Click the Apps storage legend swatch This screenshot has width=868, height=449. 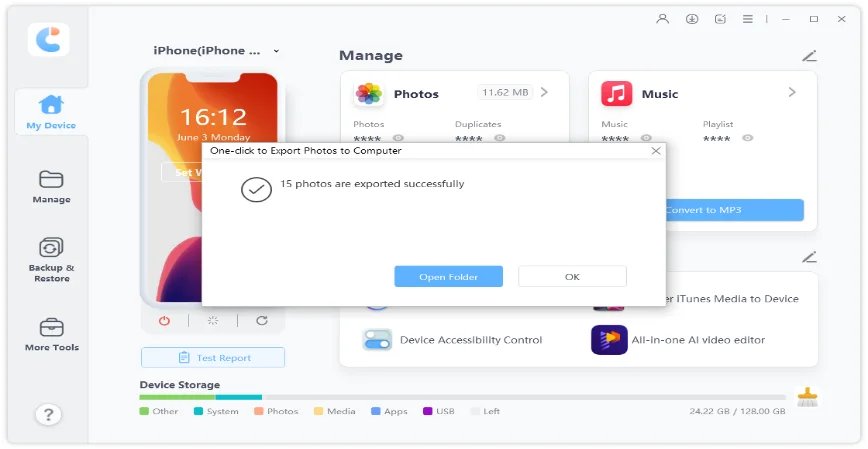(376, 411)
